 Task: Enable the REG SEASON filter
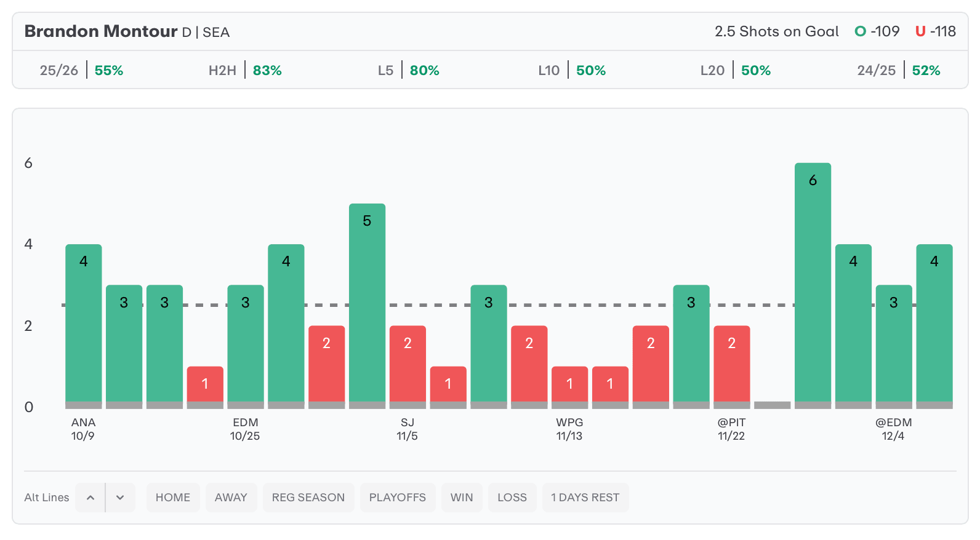[x=308, y=498]
